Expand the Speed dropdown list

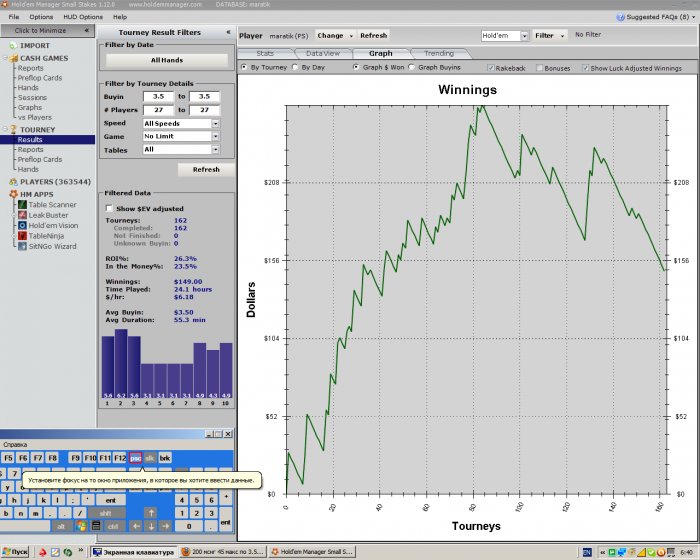point(215,123)
